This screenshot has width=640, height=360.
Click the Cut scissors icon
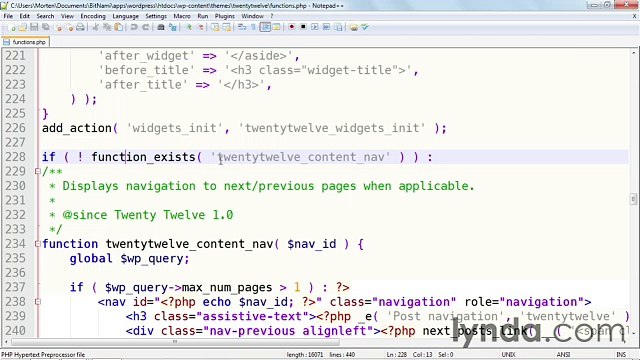coord(96,27)
